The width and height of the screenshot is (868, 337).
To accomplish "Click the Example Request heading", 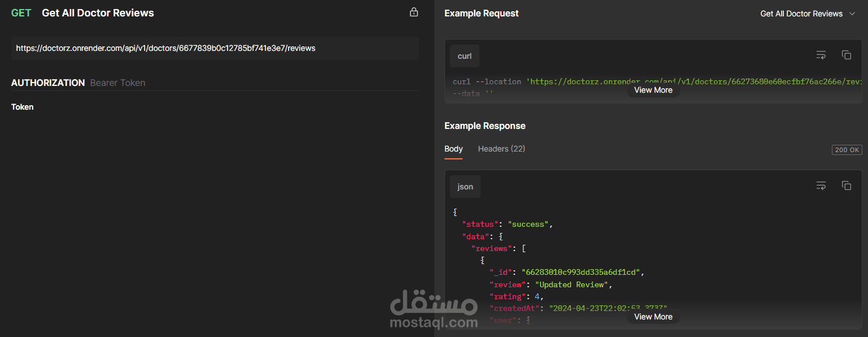I will pyautogui.click(x=482, y=14).
